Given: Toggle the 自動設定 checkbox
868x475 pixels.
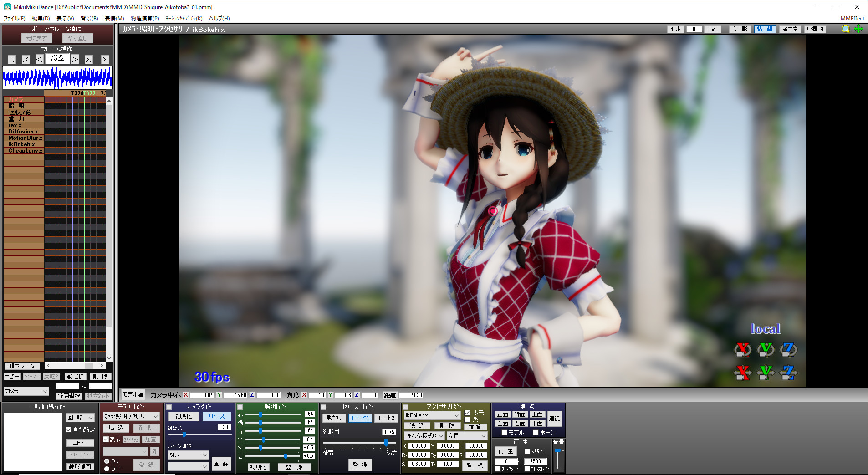Looking at the screenshot, I should [69, 429].
